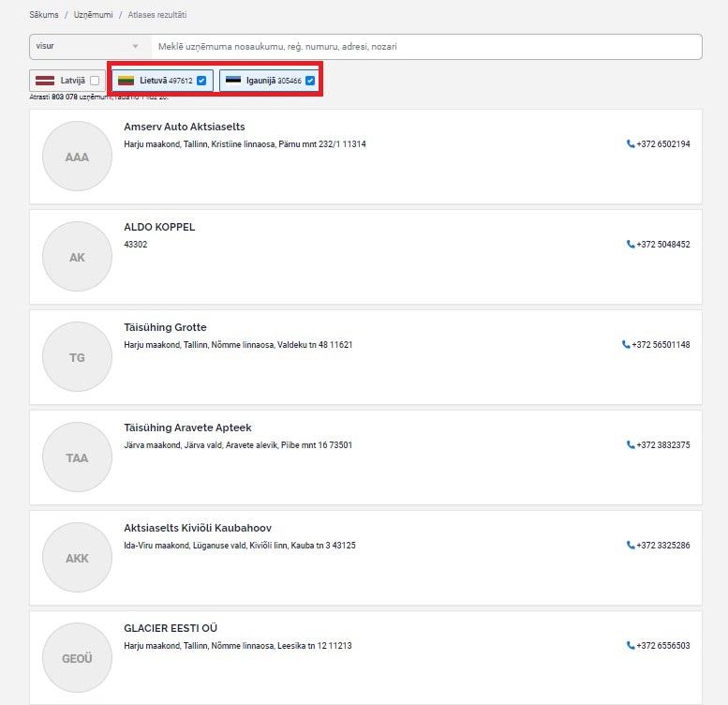Uncheck the Igaunijā country filter
Viewport: 728px width, 705px height.
pyautogui.click(x=310, y=81)
